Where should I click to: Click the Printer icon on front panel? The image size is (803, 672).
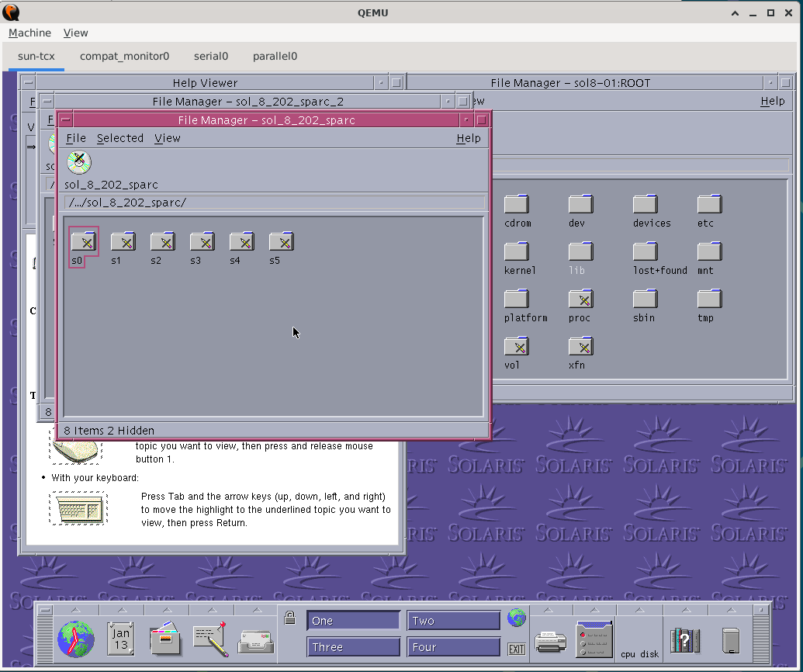click(551, 641)
